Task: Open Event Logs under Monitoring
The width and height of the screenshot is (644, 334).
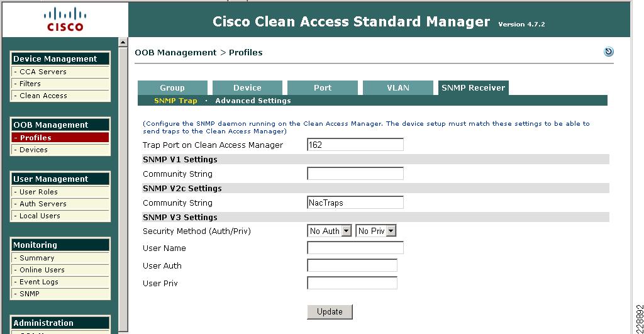Action: (x=60, y=282)
